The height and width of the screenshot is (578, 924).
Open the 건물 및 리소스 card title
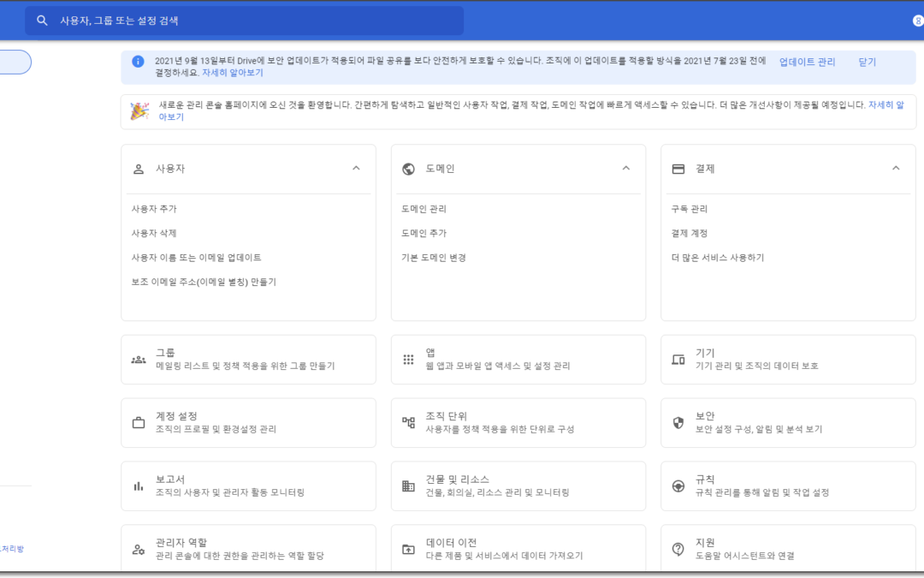[x=457, y=479]
